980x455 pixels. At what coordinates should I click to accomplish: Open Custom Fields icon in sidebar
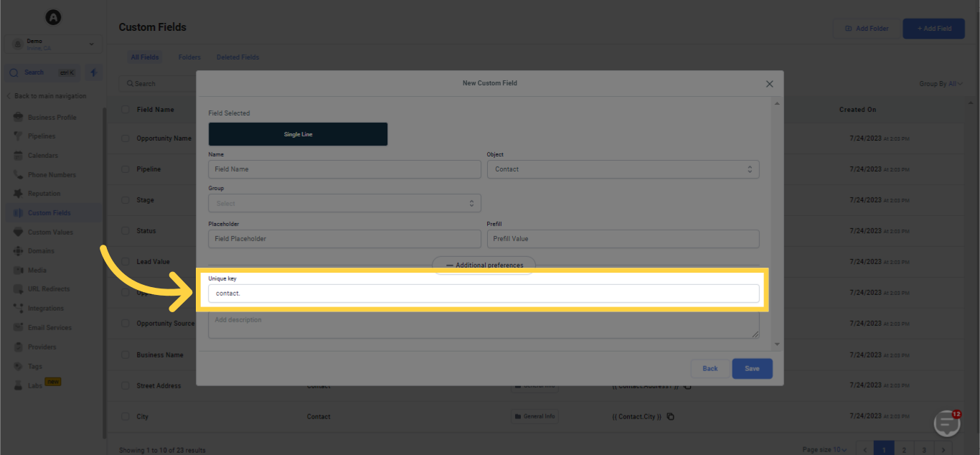(18, 212)
